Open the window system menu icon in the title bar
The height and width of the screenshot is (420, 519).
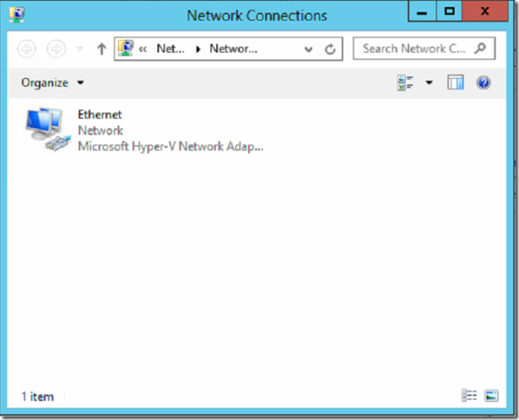(x=17, y=15)
